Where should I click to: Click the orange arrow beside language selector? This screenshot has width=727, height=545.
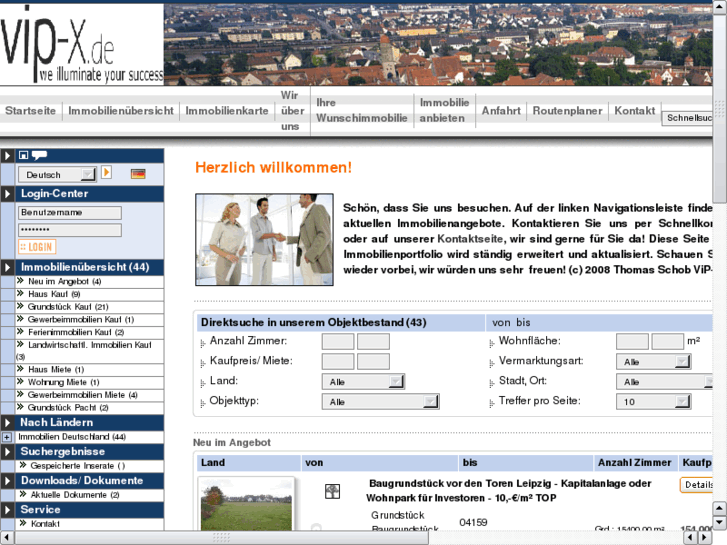pos(107,173)
